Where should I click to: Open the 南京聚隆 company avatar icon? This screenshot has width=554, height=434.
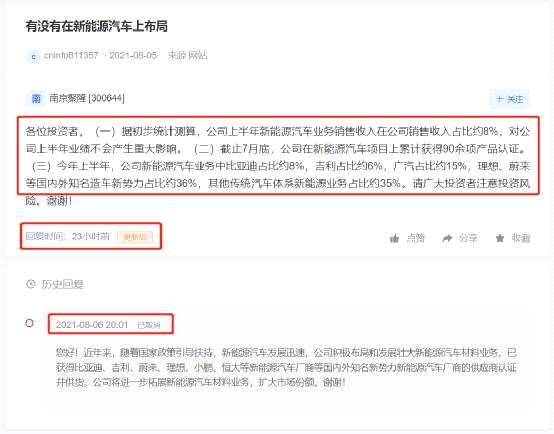point(36,99)
